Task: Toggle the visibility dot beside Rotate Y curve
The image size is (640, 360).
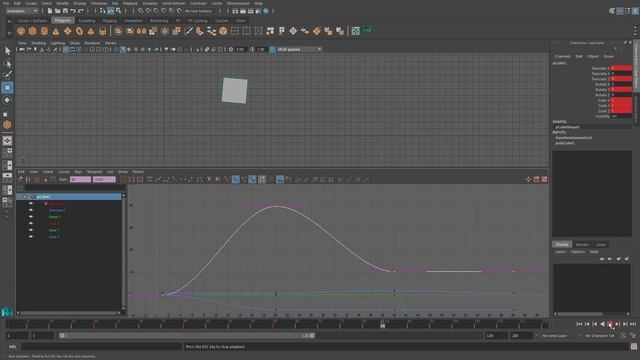Action: (x=31, y=216)
